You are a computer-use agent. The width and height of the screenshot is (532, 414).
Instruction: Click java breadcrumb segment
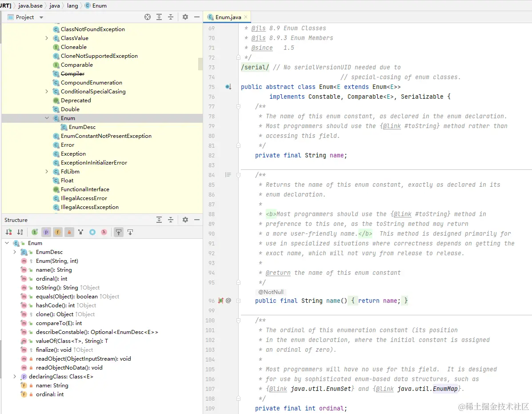point(54,6)
